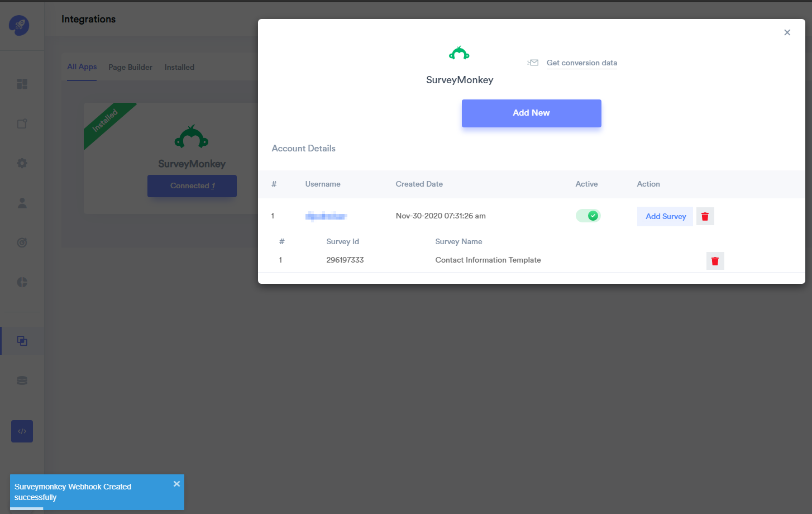Open the Get conversion data link

click(582, 63)
